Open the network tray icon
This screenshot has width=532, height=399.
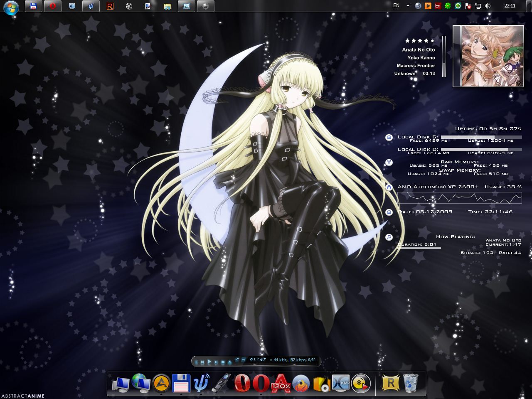[x=478, y=6]
